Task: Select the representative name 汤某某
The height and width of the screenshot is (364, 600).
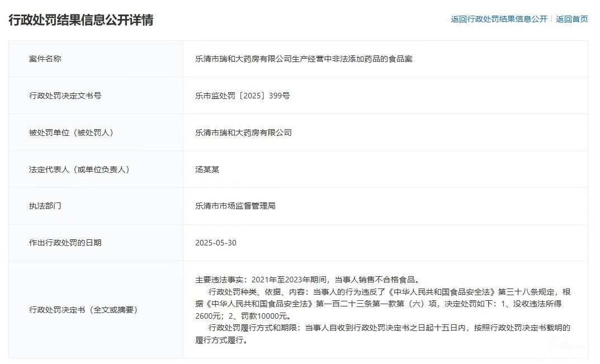Action: pos(207,169)
